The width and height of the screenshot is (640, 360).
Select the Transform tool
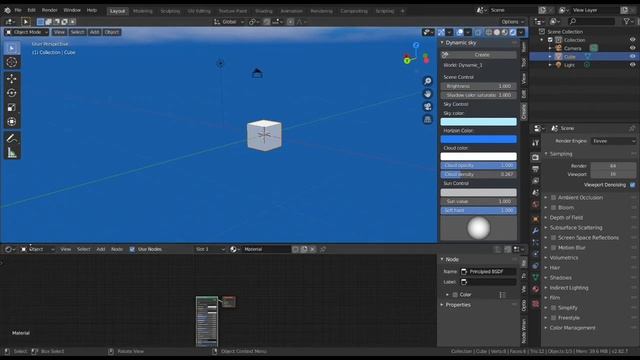tap(12, 122)
